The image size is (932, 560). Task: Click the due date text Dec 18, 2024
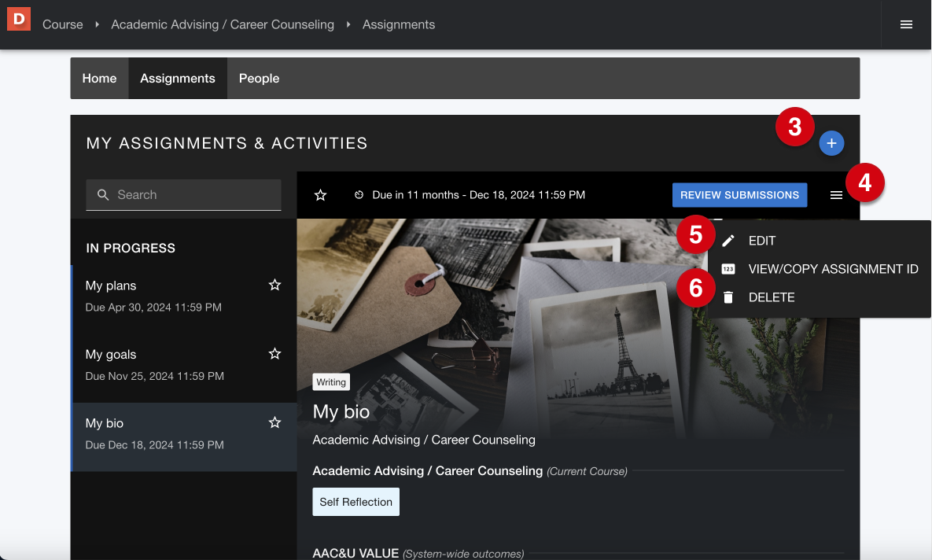point(478,195)
